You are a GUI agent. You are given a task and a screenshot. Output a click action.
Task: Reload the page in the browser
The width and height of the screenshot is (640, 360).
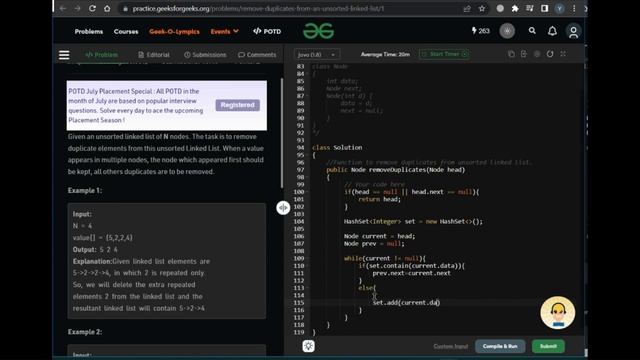click(92, 8)
